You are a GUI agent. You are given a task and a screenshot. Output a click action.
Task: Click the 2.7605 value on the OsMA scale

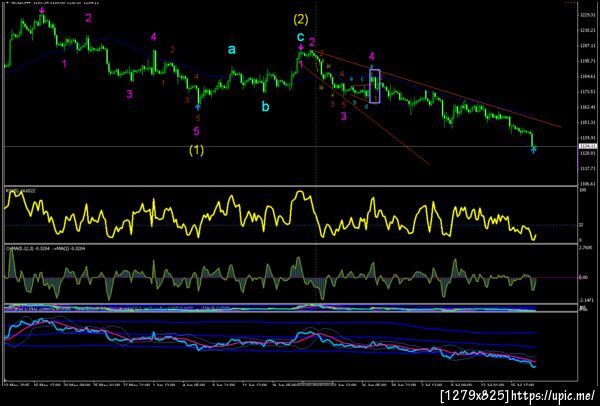coord(584,248)
